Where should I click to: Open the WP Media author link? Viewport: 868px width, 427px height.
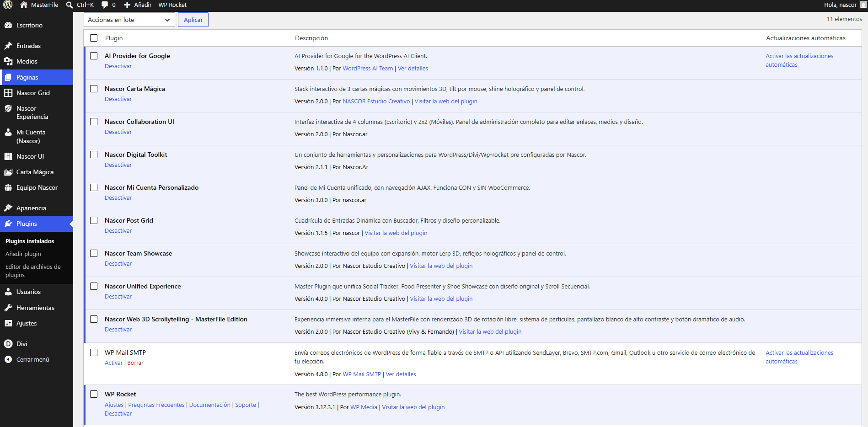coord(364,407)
